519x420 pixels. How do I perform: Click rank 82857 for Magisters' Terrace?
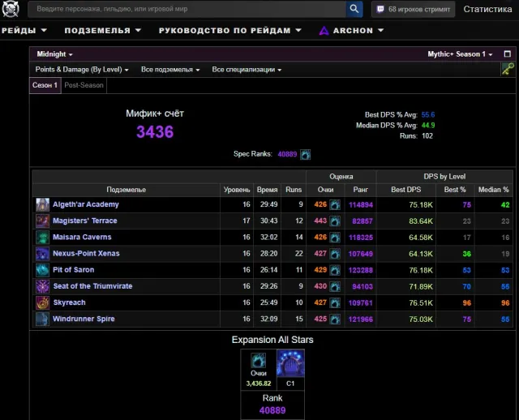click(362, 221)
